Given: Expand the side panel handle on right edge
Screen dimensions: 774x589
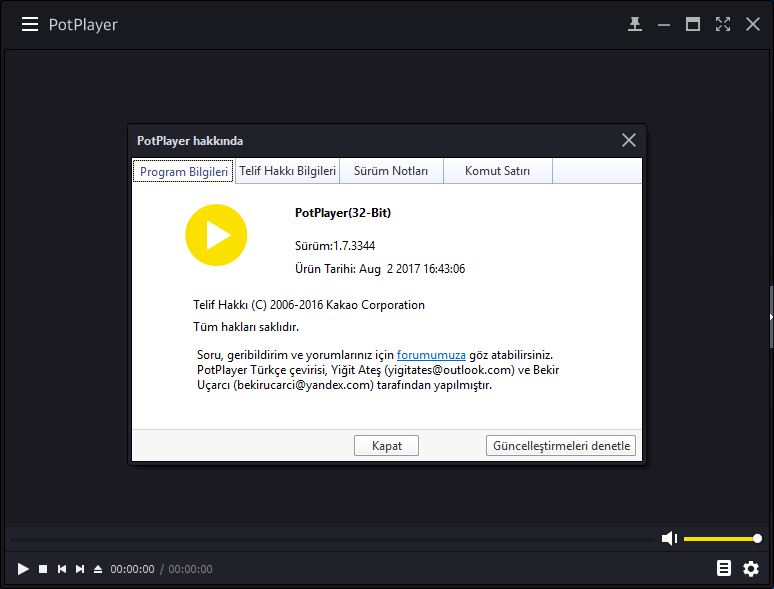Looking at the screenshot, I should tap(771, 317).
